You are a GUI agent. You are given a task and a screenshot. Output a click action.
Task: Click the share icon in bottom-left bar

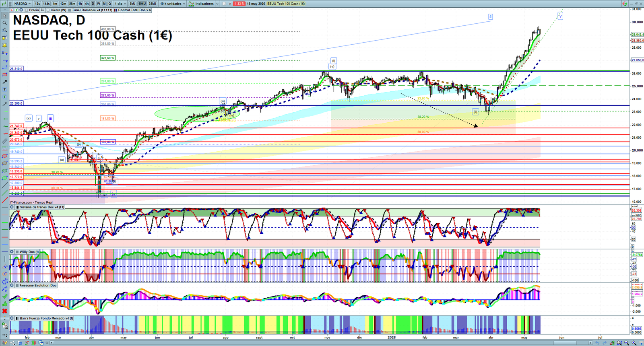pyautogui.click(x=12, y=343)
